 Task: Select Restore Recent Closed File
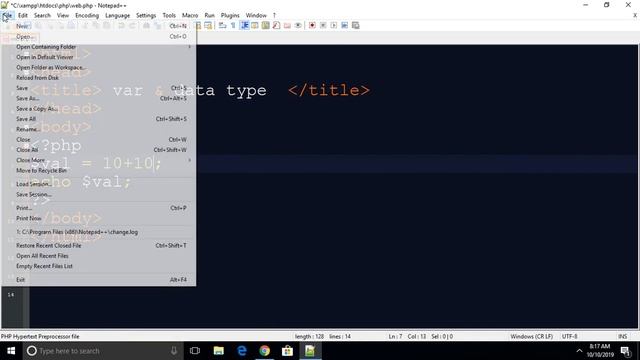99,245
